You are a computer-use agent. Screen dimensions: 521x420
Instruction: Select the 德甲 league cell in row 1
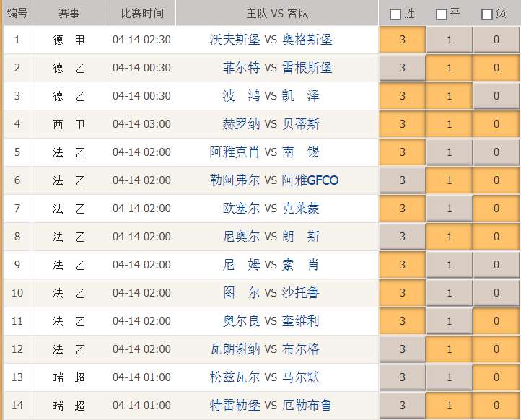point(69,40)
